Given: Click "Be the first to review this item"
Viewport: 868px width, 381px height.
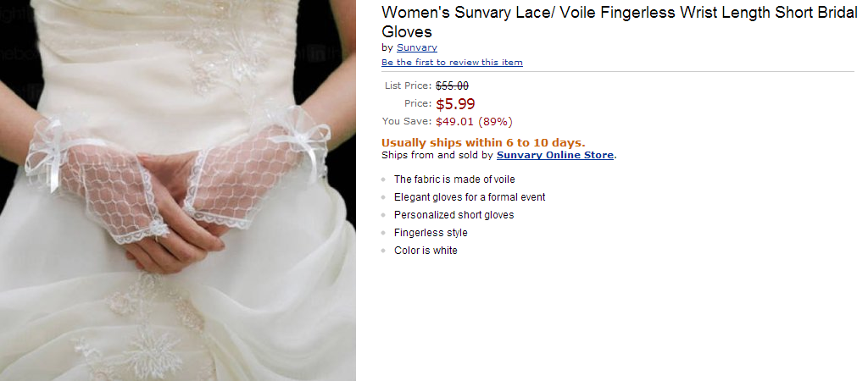Looking at the screenshot, I should 452,63.
